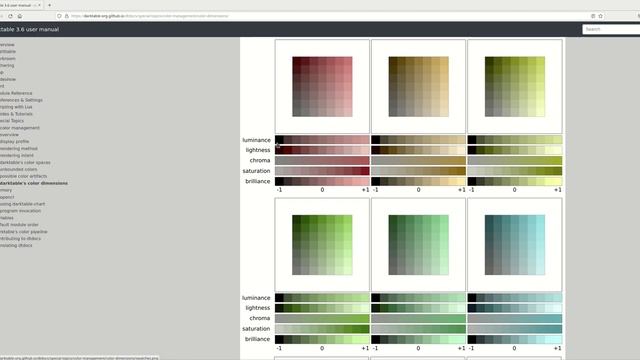640x360 pixels.
Task: Open 'color management' sidebar section
Action: point(20,128)
